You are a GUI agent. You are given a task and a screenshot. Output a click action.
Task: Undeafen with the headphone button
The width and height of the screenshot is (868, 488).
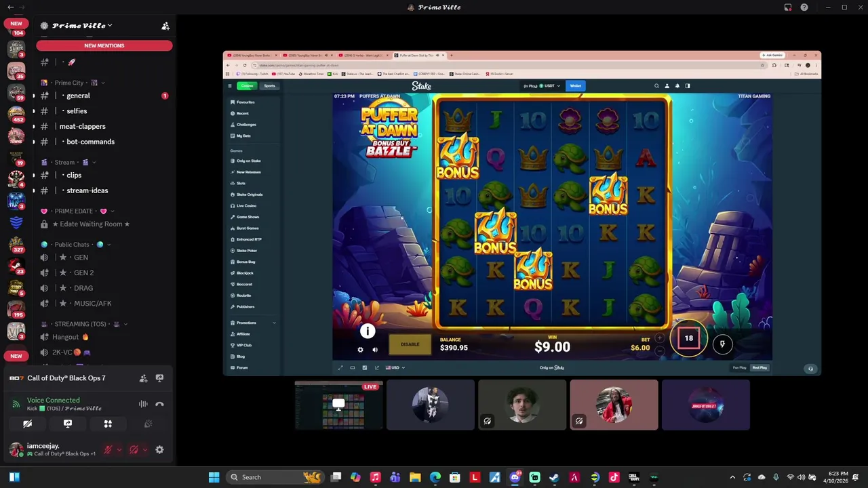134,449
